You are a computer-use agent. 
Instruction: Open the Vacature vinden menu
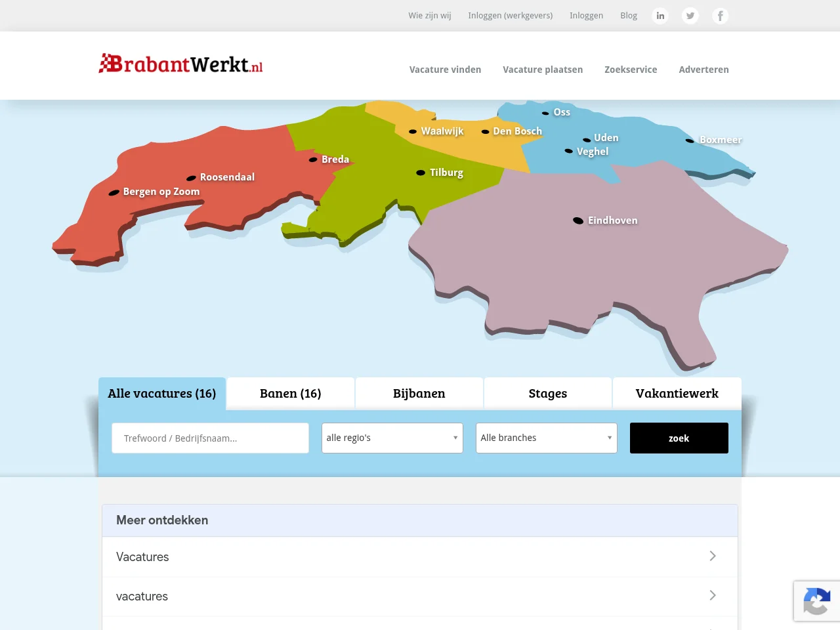point(445,70)
